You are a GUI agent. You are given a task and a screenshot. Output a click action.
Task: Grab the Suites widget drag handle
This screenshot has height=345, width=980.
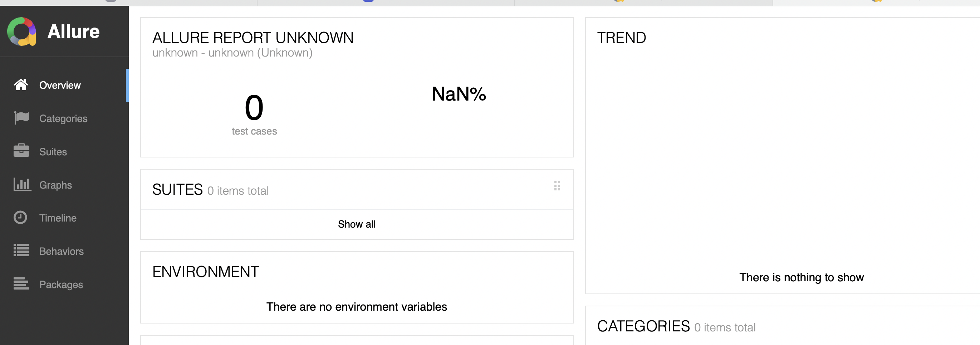coord(558,186)
